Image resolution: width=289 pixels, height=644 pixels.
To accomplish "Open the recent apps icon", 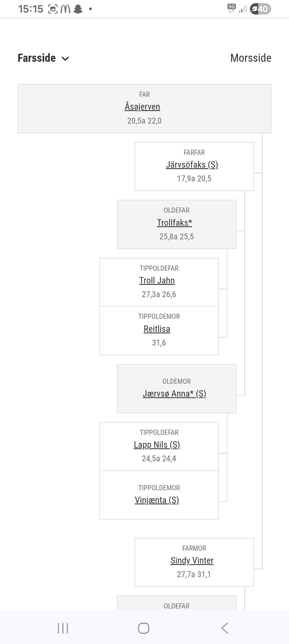I will point(63,628).
